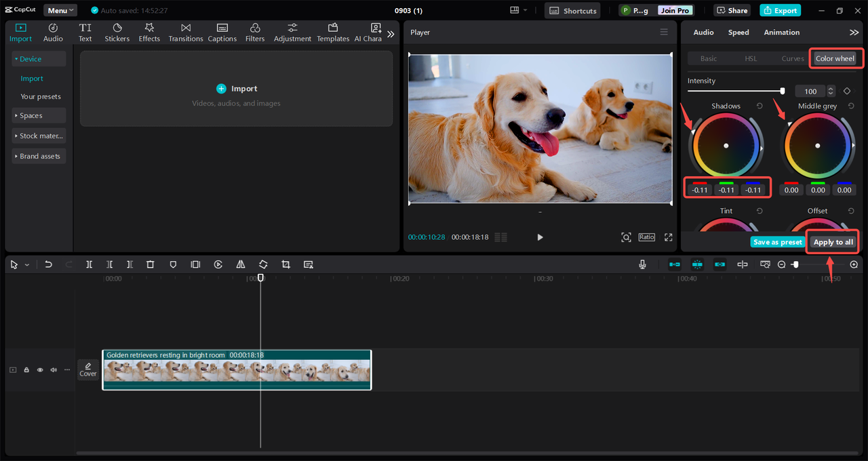
Task: Start voice recording with the microphone icon
Action: [x=642, y=264]
